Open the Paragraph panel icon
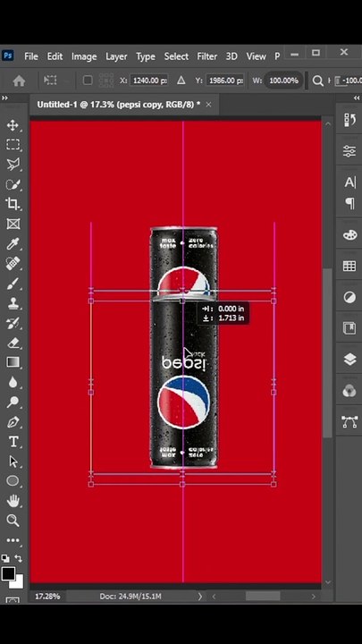Viewport: 362px width, 644px height. click(349, 202)
